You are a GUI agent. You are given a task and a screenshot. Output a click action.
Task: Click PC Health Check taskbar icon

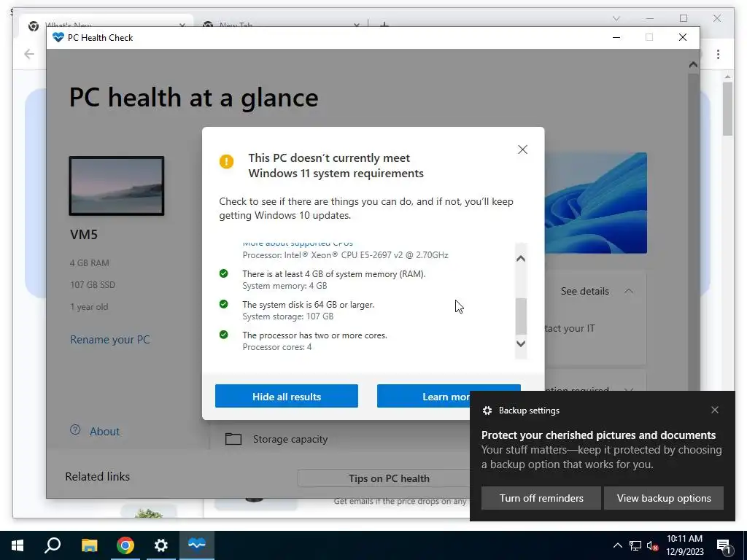(197, 545)
